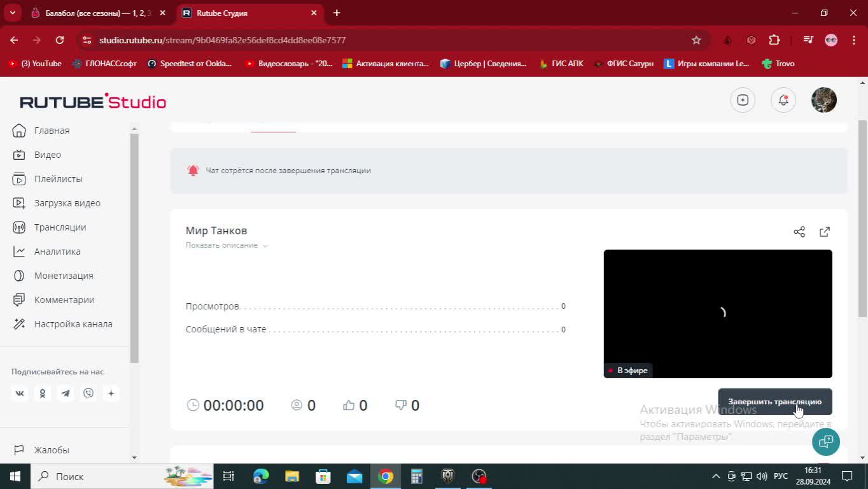The image size is (868, 489).
Task: Open Комментарии in the sidebar
Action: pyautogui.click(x=64, y=300)
